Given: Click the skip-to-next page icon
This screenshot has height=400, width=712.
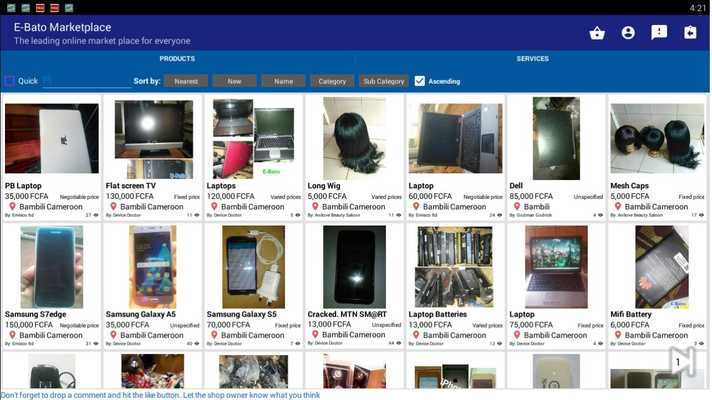Looking at the screenshot, I should (x=683, y=361).
